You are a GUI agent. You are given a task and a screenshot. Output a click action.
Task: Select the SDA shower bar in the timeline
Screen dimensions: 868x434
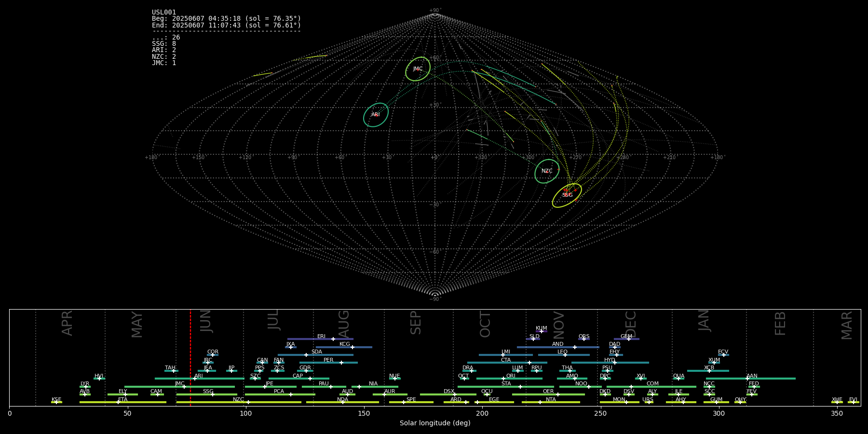click(315, 355)
